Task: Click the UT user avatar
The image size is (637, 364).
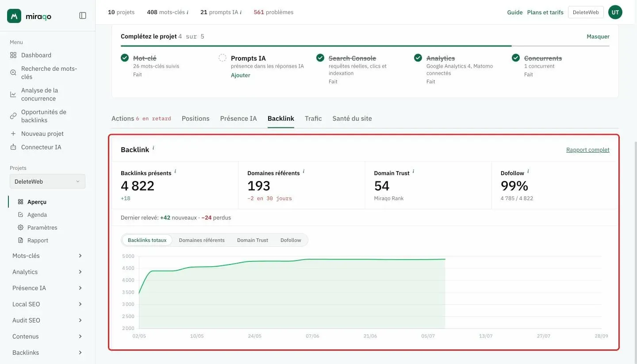Action: coord(615,12)
